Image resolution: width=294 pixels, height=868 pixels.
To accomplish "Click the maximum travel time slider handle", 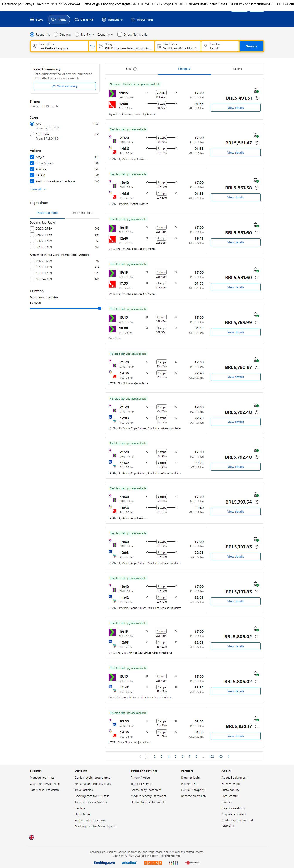I will 99,308.
